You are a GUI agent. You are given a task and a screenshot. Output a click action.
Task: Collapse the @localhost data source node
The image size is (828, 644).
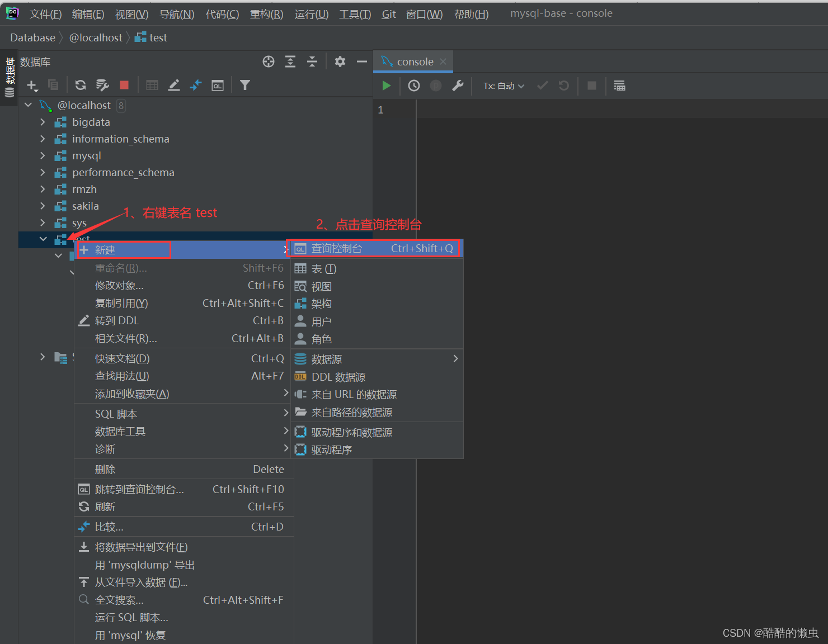tap(29, 105)
